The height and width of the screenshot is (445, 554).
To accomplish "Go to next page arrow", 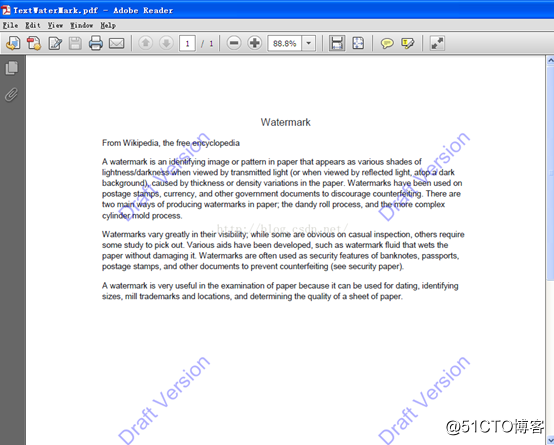I will click(166, 43).
